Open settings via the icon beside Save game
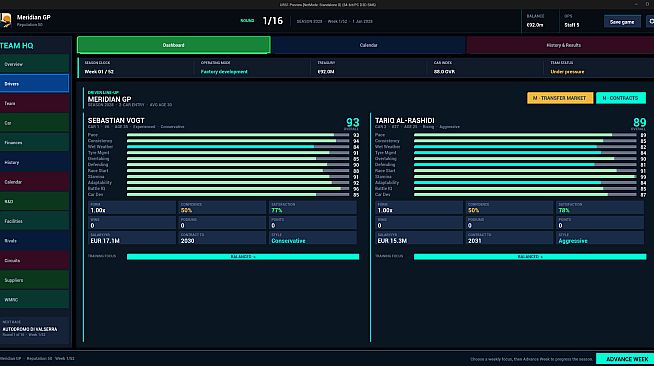654x366 pixels. pos(651,22)
